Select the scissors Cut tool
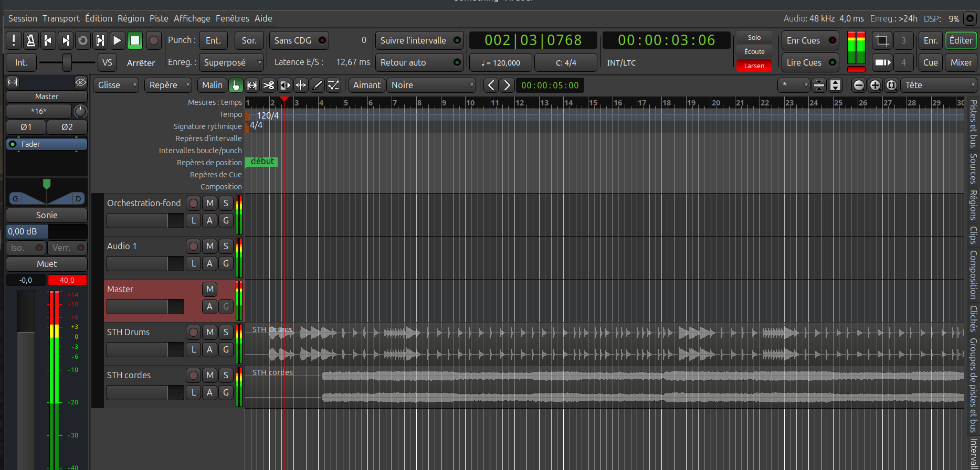 [x=268, y=85]
